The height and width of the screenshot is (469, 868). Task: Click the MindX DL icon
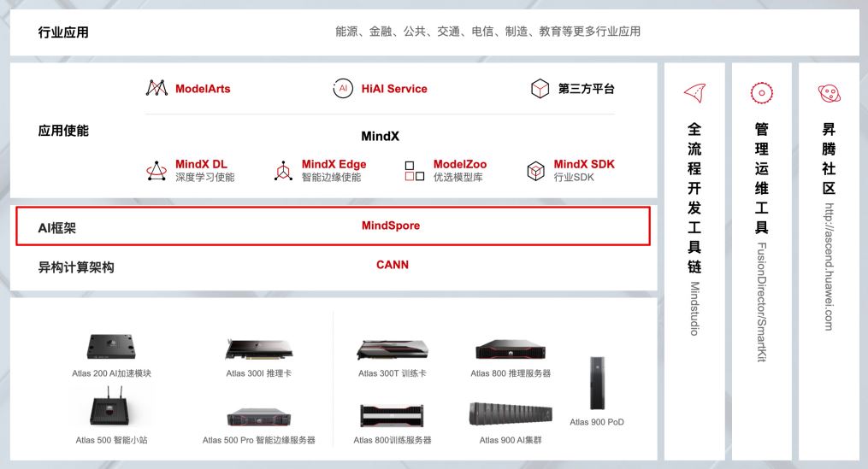point(156,171)
